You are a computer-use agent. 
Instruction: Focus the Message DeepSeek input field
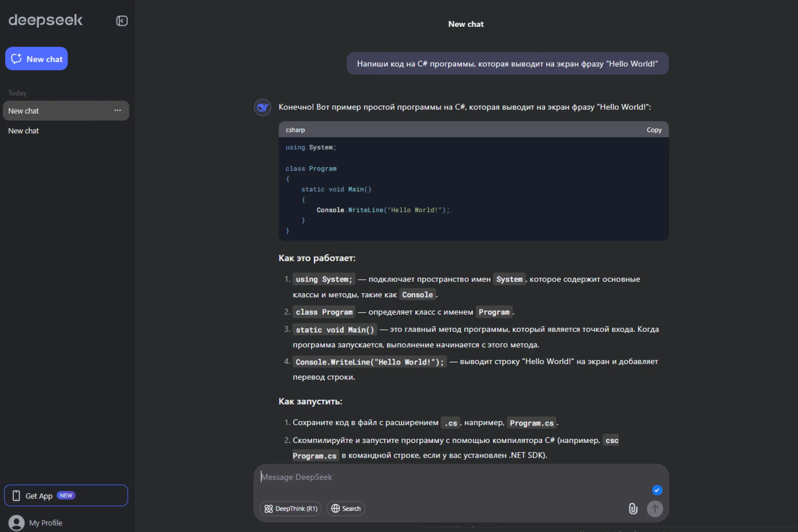pos(441,477)
